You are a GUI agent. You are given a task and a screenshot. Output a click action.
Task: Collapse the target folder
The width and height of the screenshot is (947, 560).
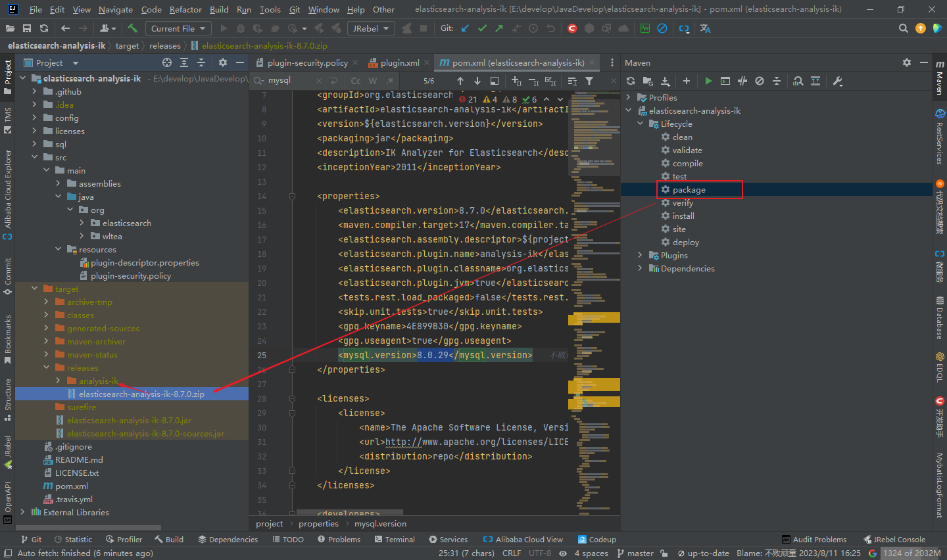pyautogui.click(x=35, y=289)
